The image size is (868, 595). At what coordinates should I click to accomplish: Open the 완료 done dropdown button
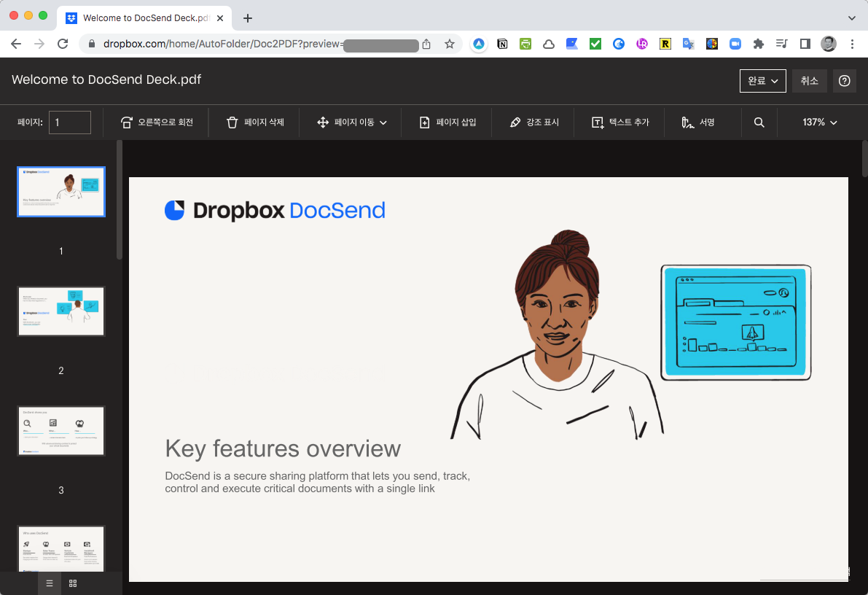click(x=763, y=81)
